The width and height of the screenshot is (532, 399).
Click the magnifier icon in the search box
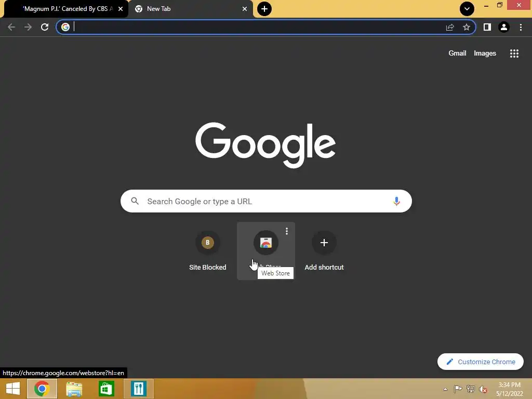(135, 201)
